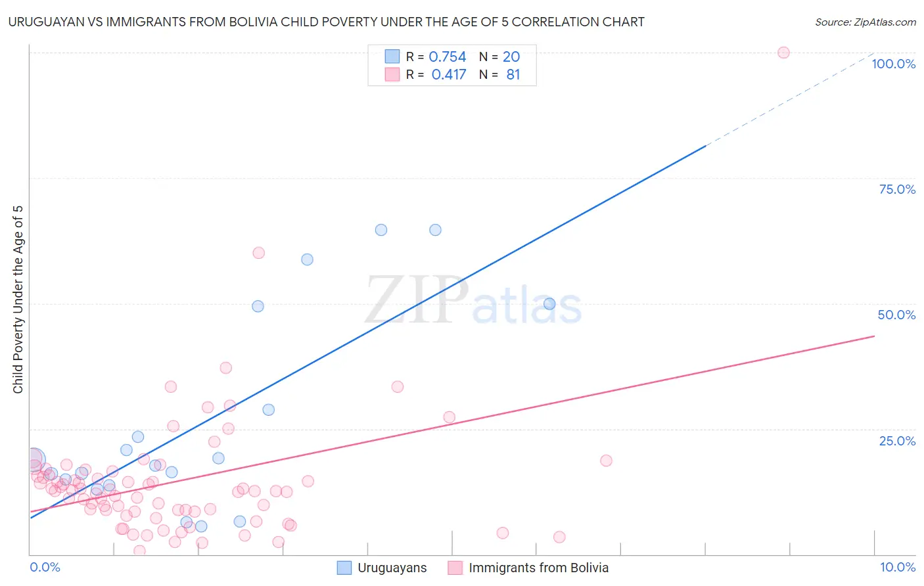This screenshot has width=924, height=586.
Task: Click the blue swatch beside R = 0.754
Action: pos(392,57)
